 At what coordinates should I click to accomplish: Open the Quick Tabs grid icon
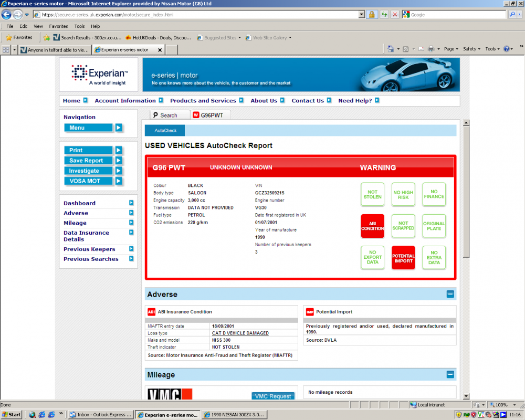(x=6, y=49)
